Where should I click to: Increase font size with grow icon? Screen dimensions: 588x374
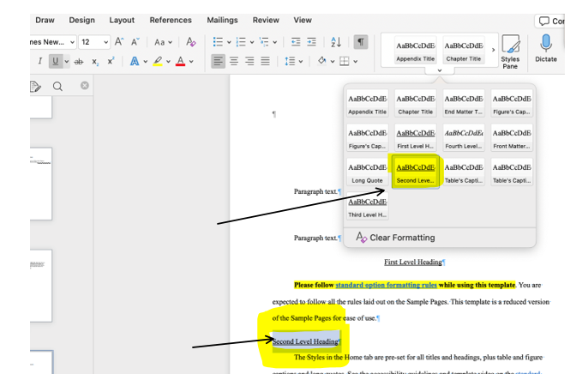pos(119,41)
